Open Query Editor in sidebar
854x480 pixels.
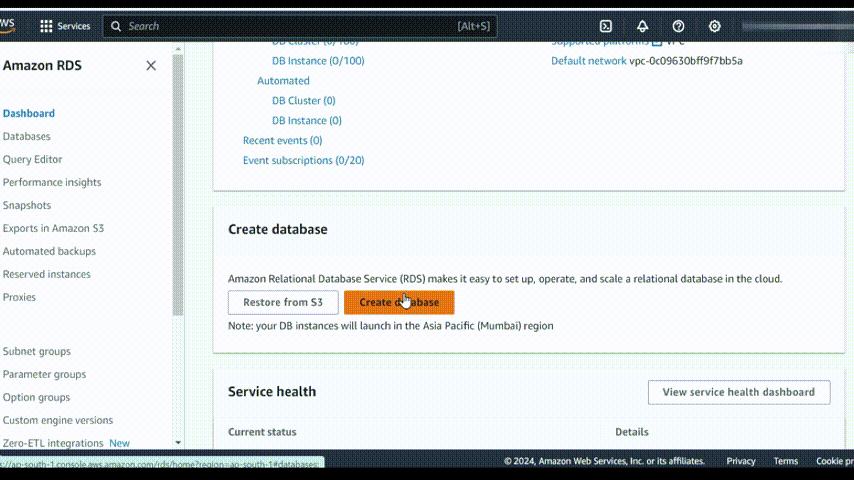33,159
